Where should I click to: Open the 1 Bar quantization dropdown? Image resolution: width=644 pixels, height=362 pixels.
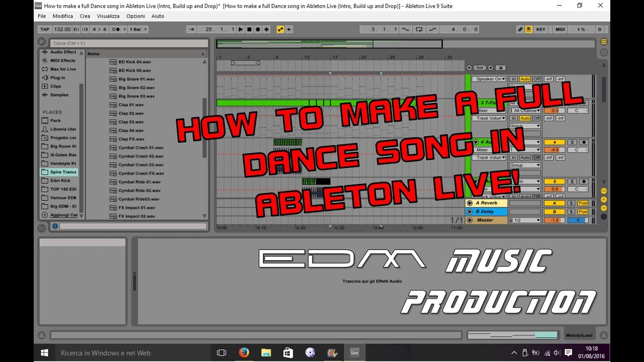138,29
